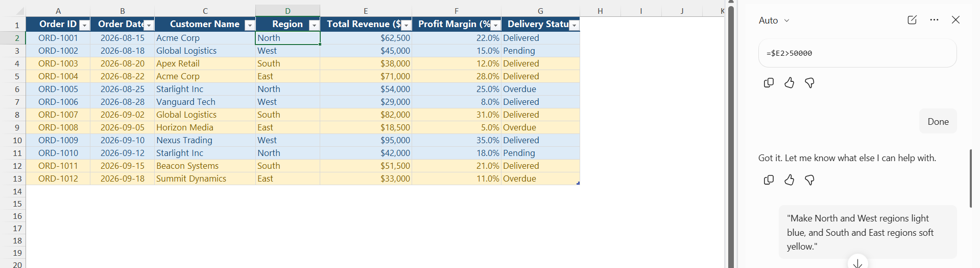Select revenue cell $82,000

(x=366, y=115)
